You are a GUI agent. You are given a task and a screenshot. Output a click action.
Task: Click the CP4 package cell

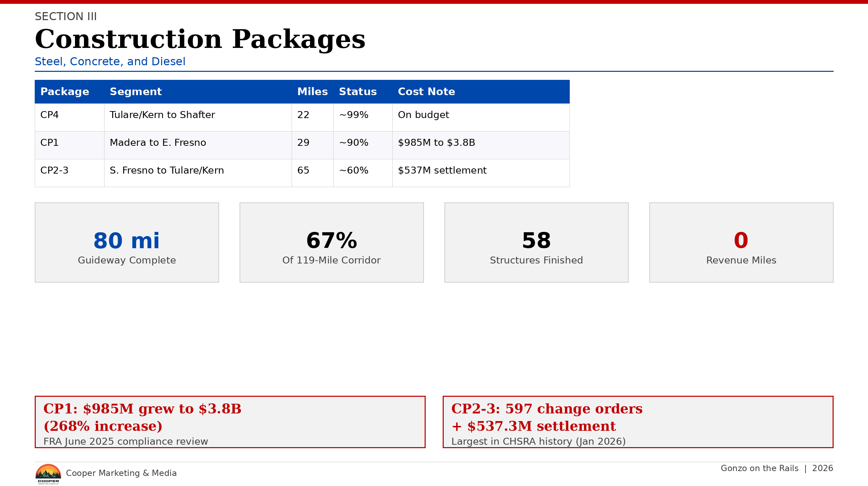pyautogui.click(x=50, y=115)
